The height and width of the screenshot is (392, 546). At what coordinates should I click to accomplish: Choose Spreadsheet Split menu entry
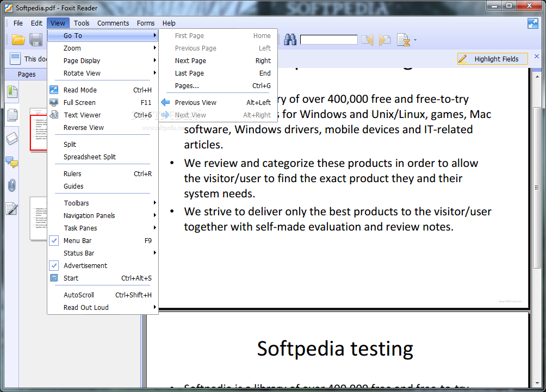coord(103,157)
